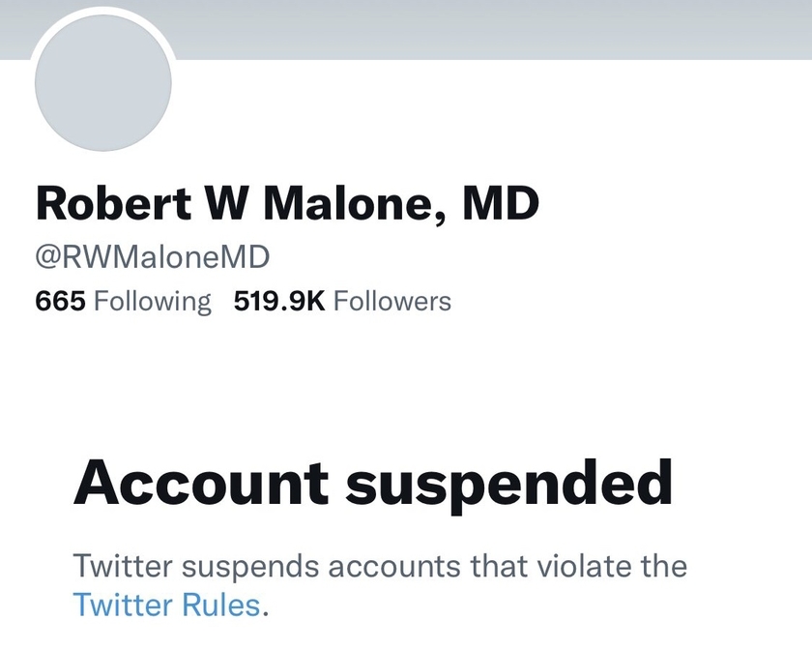Click the word Rules in the blue link
812x649 pixels.
point(221,605)
